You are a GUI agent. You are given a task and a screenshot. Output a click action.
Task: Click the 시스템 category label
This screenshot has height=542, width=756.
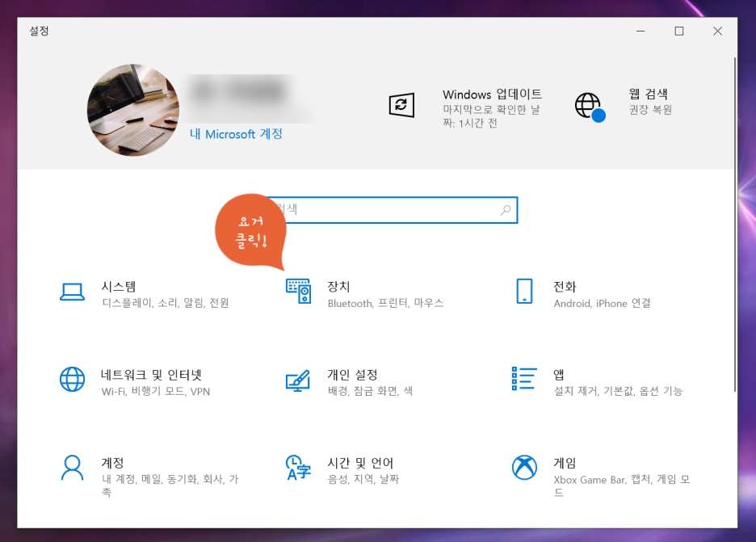(119, 287)
